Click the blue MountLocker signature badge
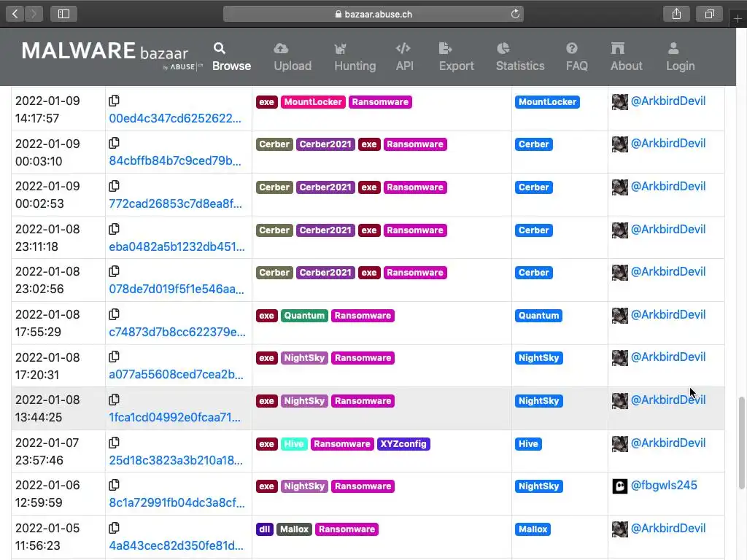The image size is (747, 560). coord(547,102)
